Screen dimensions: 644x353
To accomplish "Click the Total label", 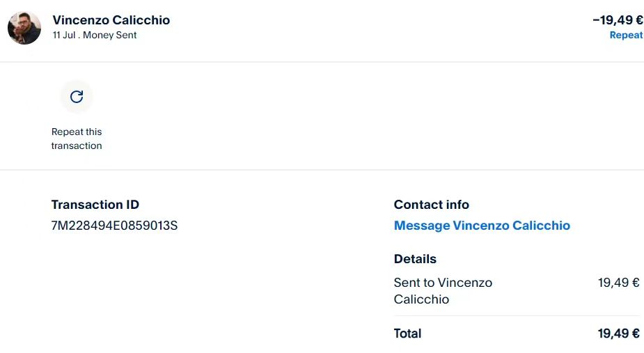I will click(407, 334).
